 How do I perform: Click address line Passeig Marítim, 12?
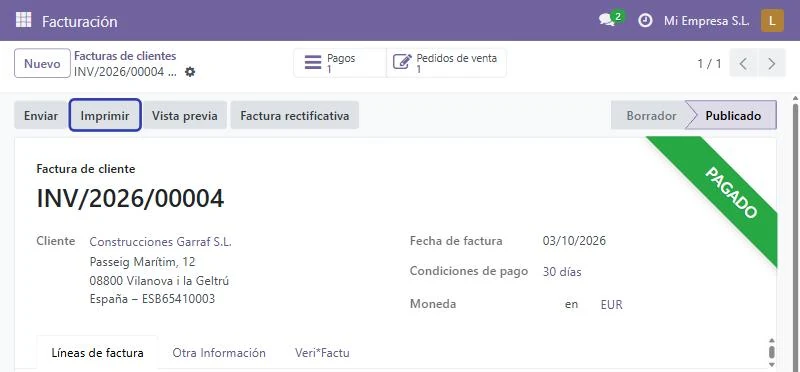142,262
